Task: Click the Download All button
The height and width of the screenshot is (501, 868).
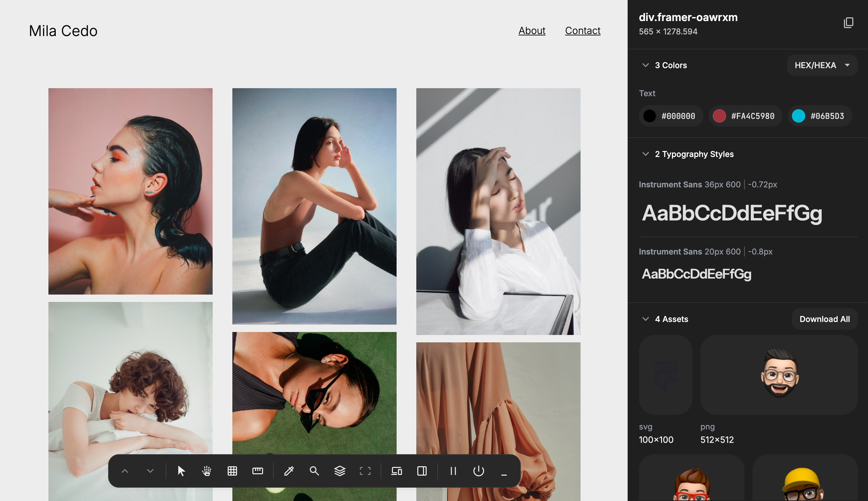Action: [824, 319]
